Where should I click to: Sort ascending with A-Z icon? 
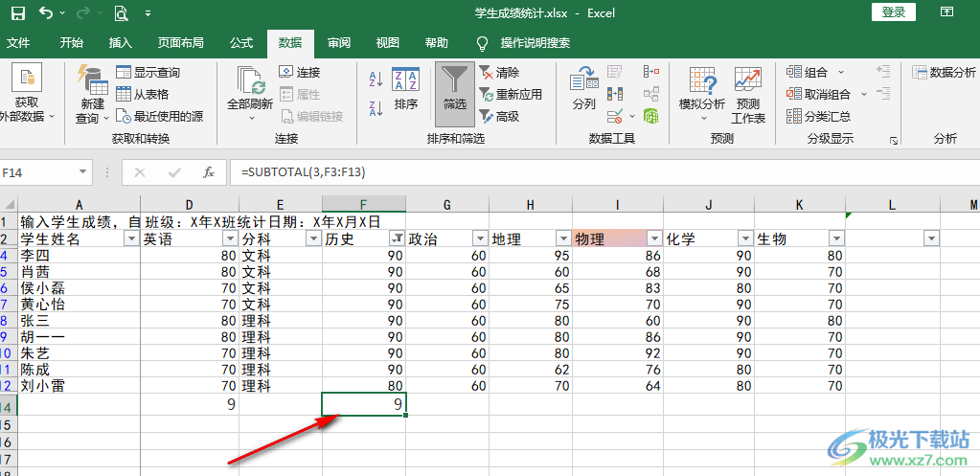point(376,79)
